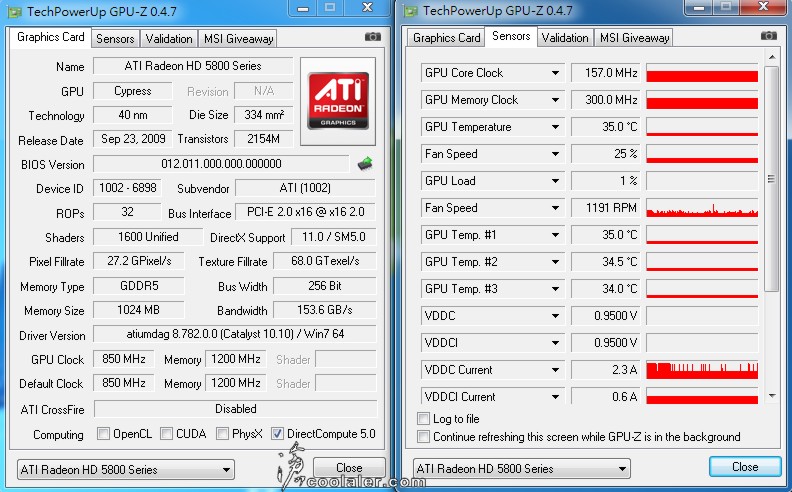This screenshot has height=492, width=792.
Task: Click the VDDC Current history graph
Action: [702, 370]
